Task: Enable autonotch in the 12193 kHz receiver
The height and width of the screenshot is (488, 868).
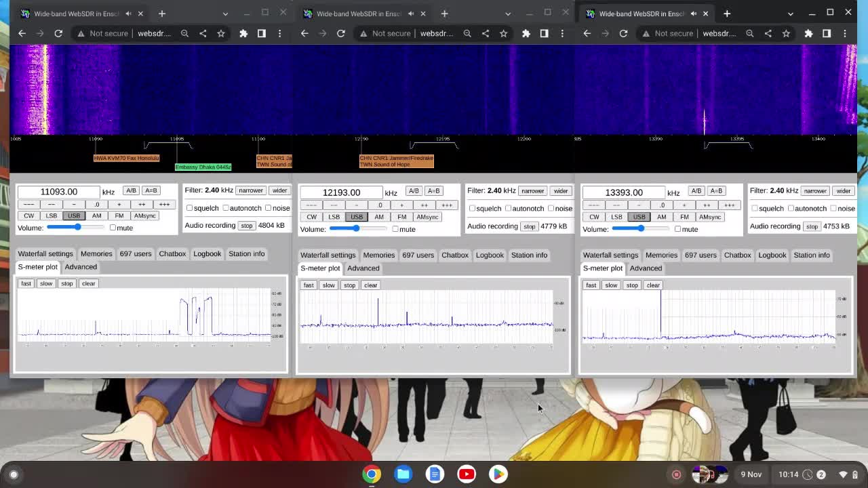Action: click(x=509, y=208)
